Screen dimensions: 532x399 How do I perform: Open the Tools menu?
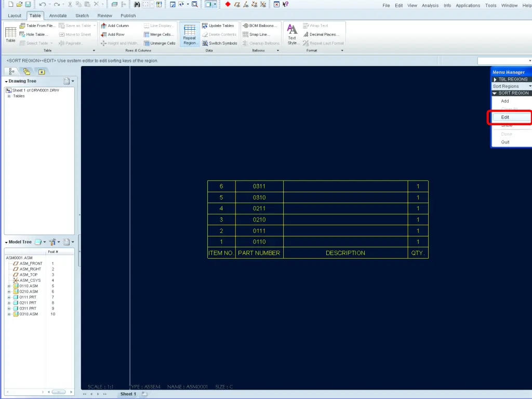coord(490,5)
